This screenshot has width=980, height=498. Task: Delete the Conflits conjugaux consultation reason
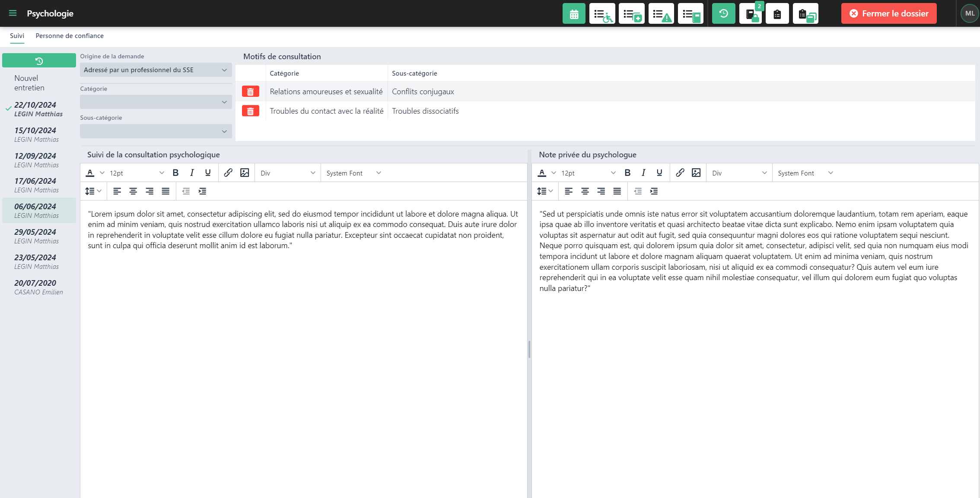250,92
